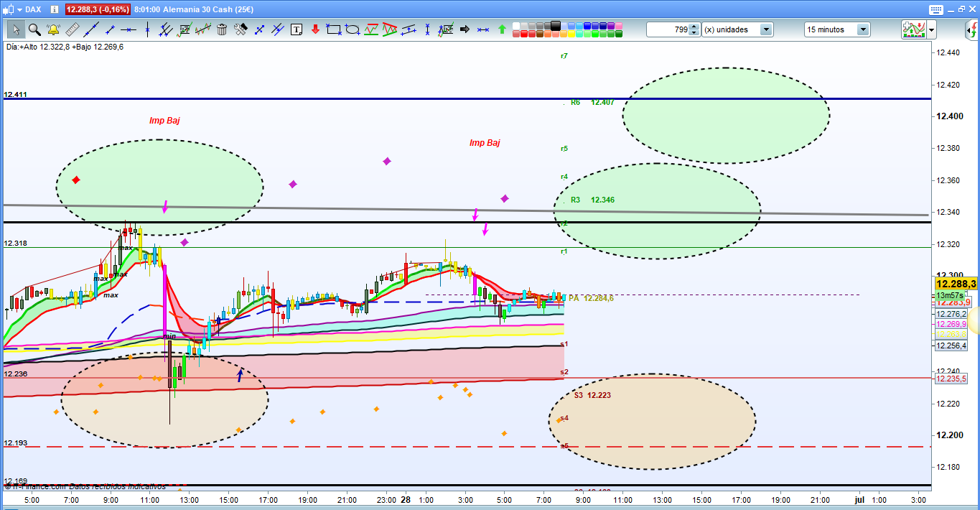The width and height of the screenshot is (980, 510).
Task: Click the add indicators button
Action: tap(913, 29)
